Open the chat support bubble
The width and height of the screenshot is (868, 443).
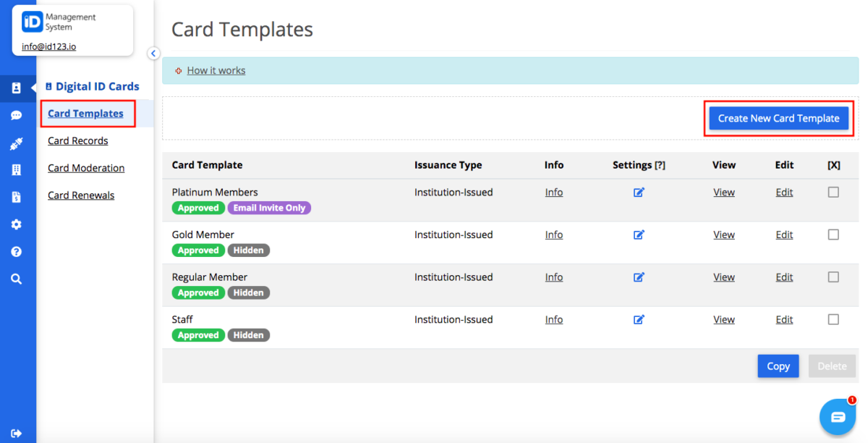click(x=837, y=416)
